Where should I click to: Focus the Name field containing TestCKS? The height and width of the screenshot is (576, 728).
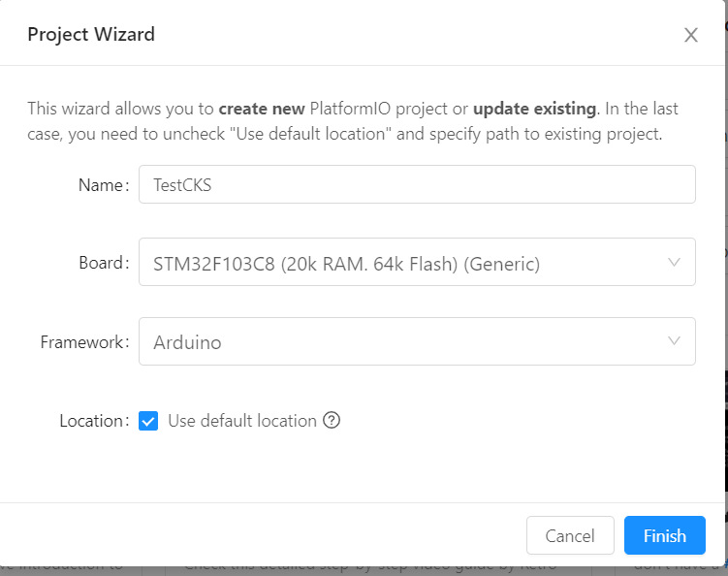click(417, 184)
